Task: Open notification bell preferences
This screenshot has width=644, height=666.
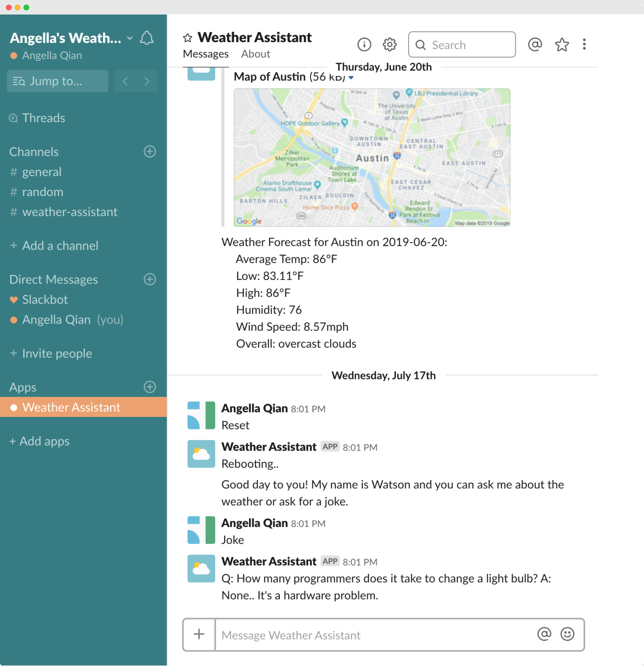Action: click(x=147, y=38)
